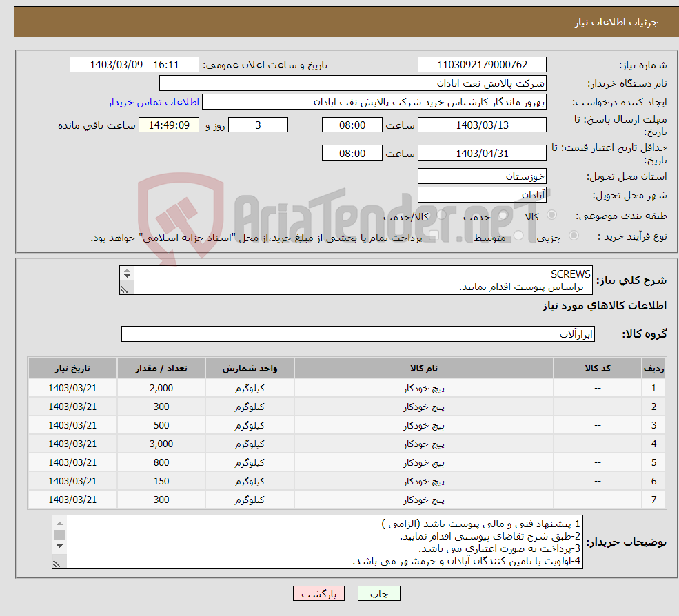679x616 pixels.
Task: Click the کد کالا column header
Action: point(598,368)
